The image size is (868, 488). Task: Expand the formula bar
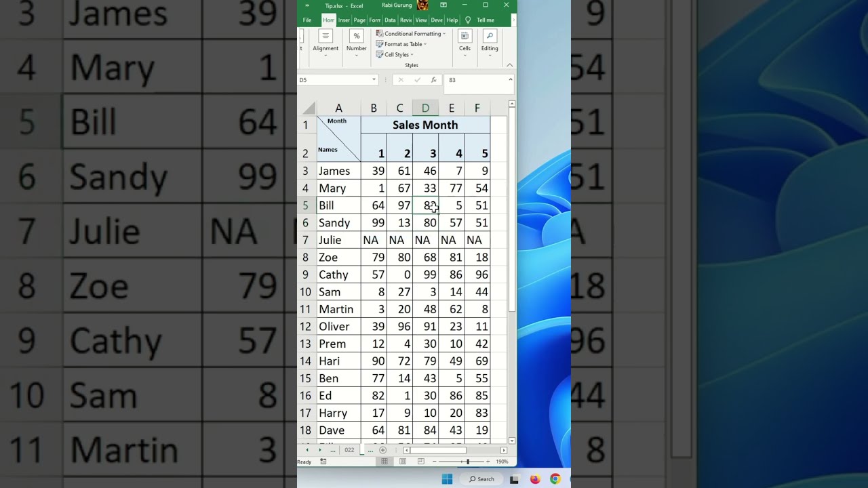pyautogui.click(x=511, y=79)
